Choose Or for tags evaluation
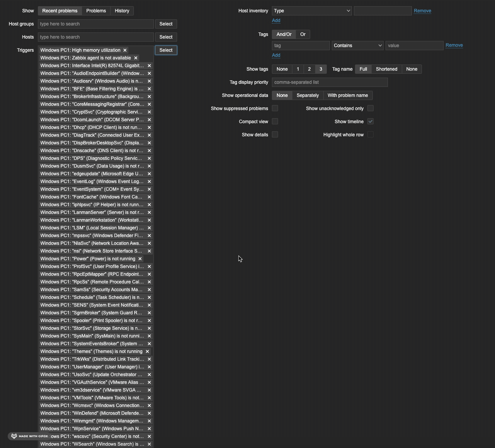Image resolution: width=495 pixels, height=448 pixels. (x=303, y=34)
